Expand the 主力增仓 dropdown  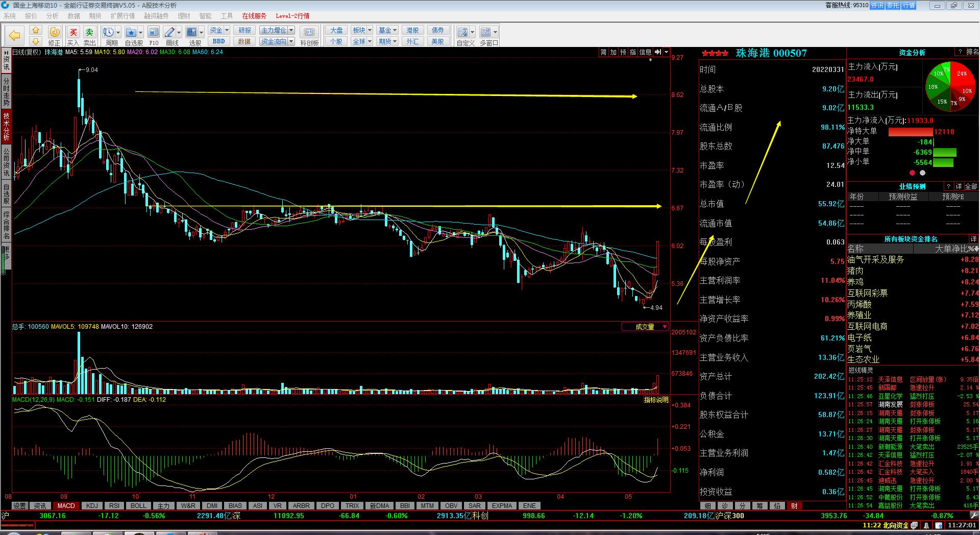[x=291, y=30]
